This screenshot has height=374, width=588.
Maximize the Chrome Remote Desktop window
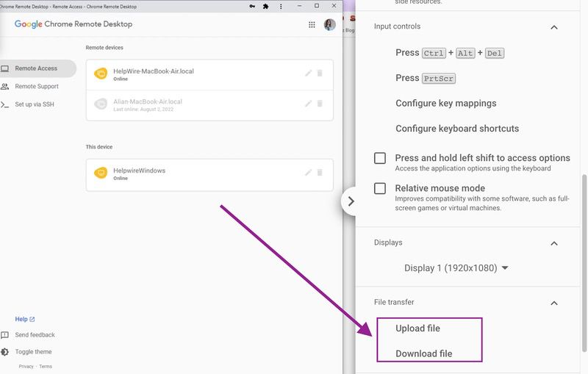click(x=317, y=6)
